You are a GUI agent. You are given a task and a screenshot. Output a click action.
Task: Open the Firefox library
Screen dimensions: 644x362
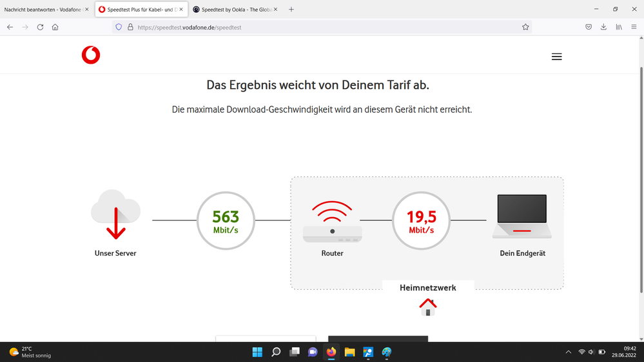pyautogui.click(x=618, y=27)
